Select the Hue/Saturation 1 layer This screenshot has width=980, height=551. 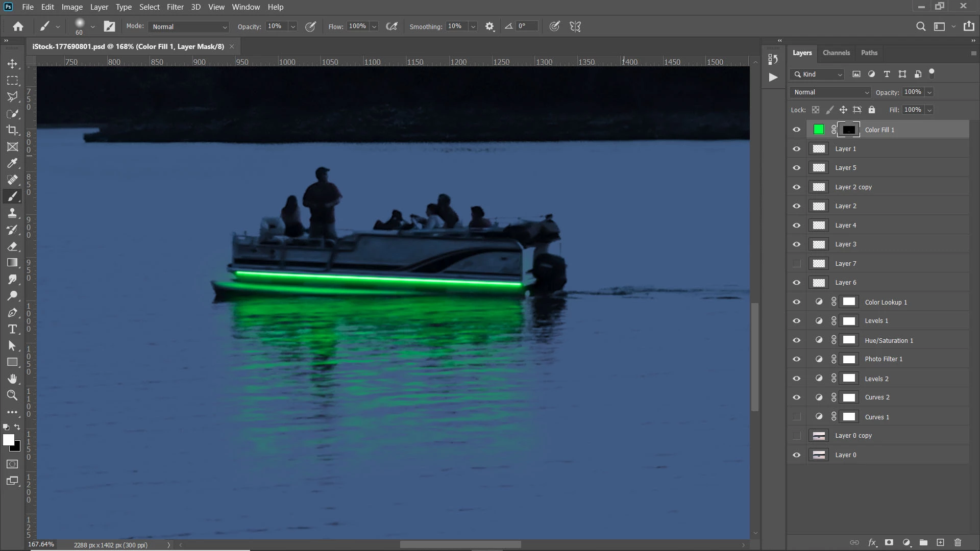(889, 340)
